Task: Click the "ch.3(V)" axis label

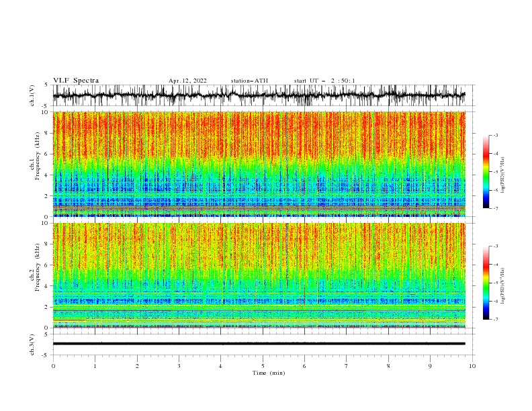Action: pyautogui.click(x=32, y=345)
